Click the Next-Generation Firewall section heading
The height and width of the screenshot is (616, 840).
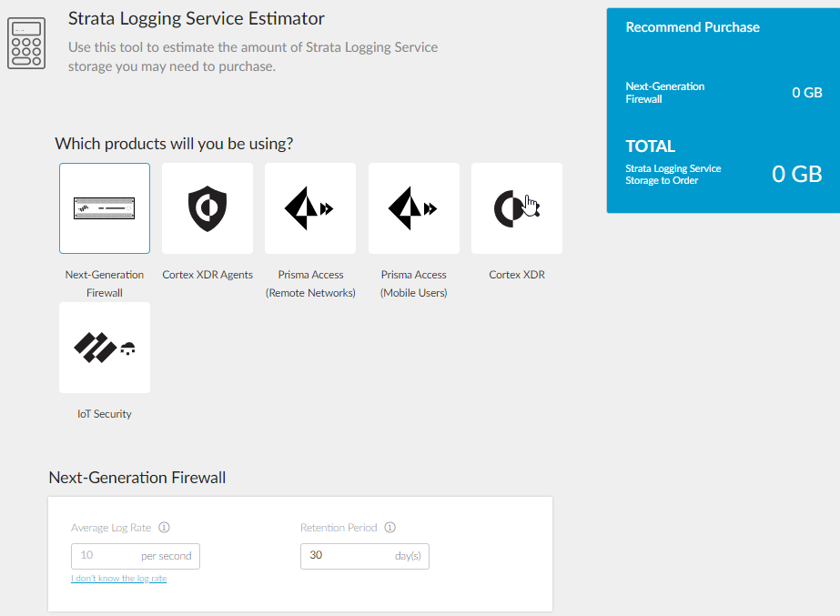137,478
